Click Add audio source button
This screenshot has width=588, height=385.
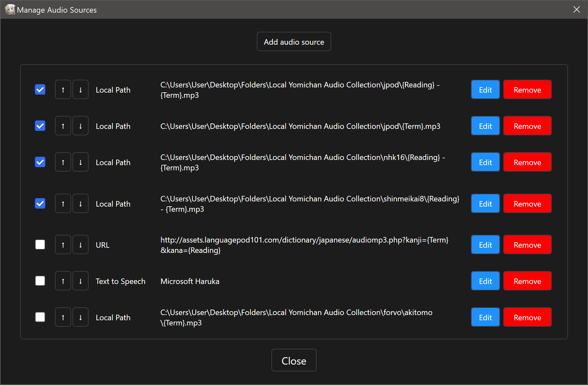[x=294, y=42]
